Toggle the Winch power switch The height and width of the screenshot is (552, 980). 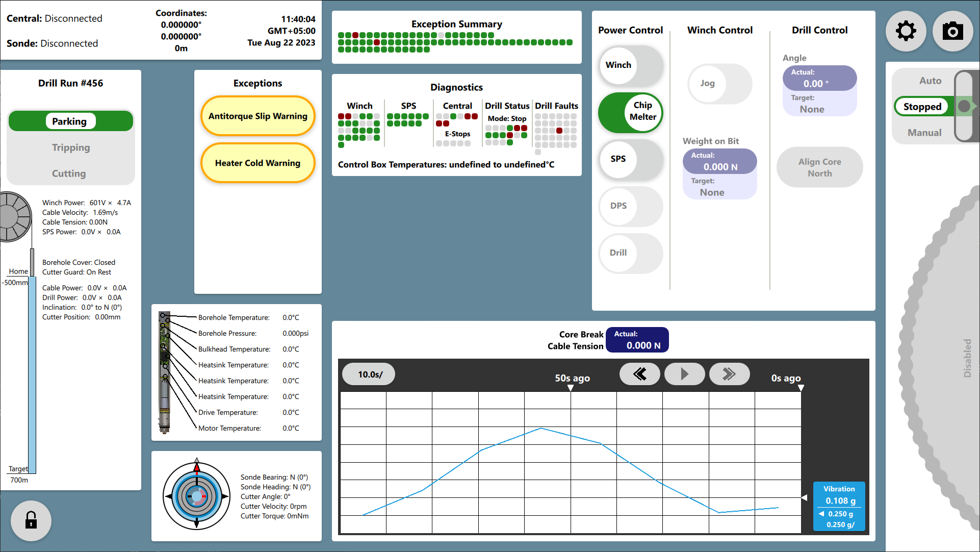click(630, 65)
